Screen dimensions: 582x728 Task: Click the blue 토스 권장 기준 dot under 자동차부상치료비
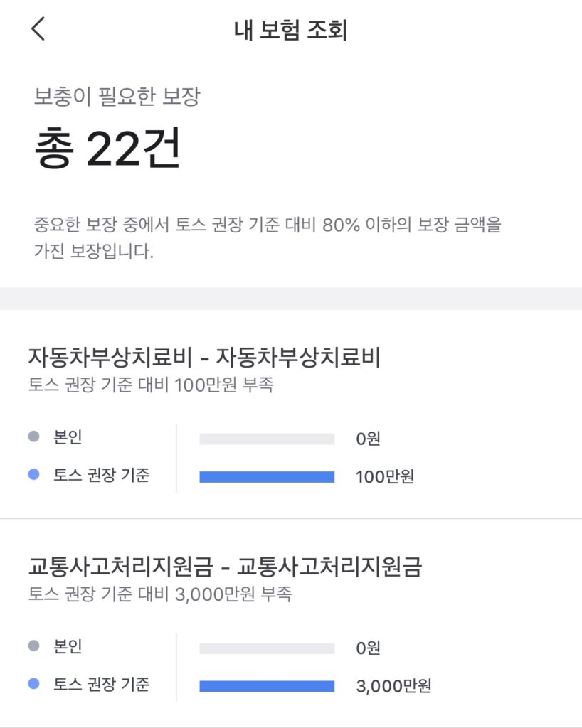33,475
